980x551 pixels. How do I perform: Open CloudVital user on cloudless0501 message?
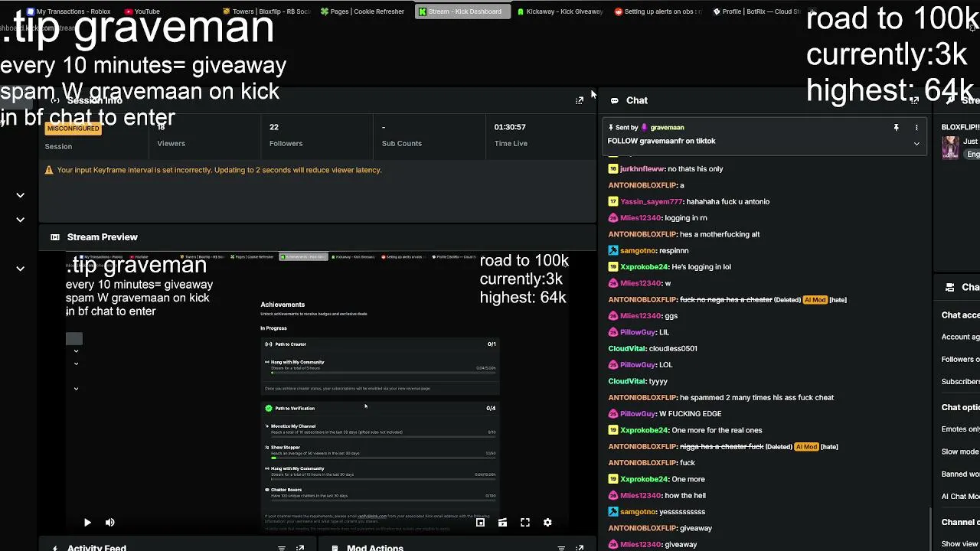pyautogui.click(x=627, y=349)
